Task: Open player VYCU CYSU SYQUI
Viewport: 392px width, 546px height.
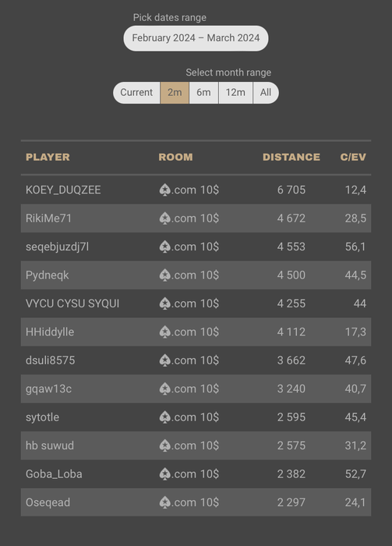Action: [72, 303]
